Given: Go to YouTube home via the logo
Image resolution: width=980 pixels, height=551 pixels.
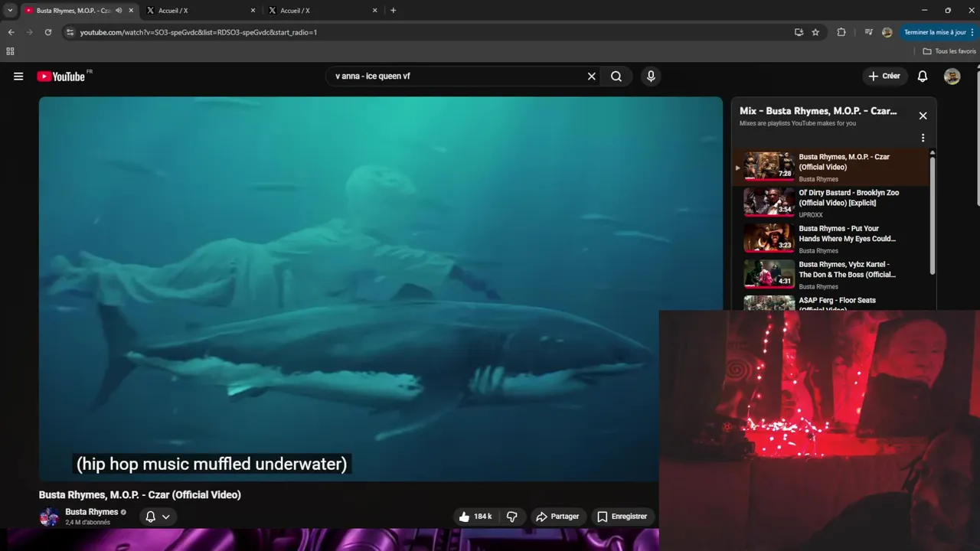Looking at the screenshot, I should [x=61, y=77].
